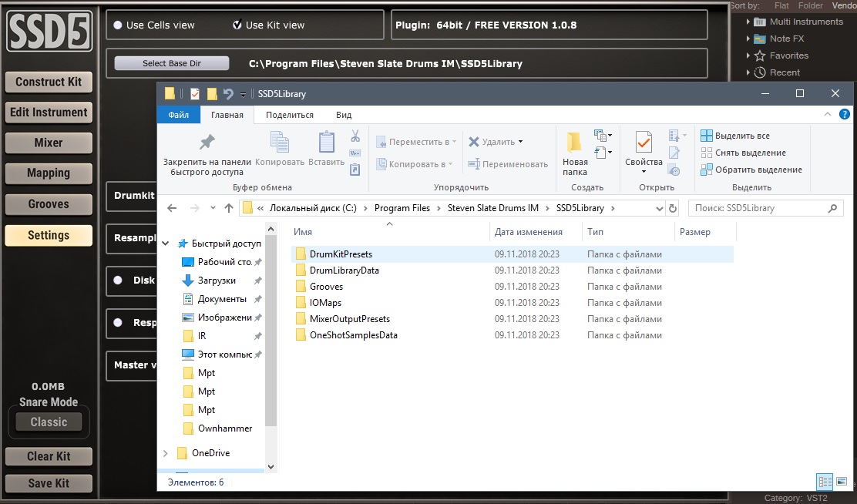Image resolution: width=857 pixels, height=504 pixels.
Task: Go back with the left arrow
Action: pyautogui.click(x=172, y=208)
